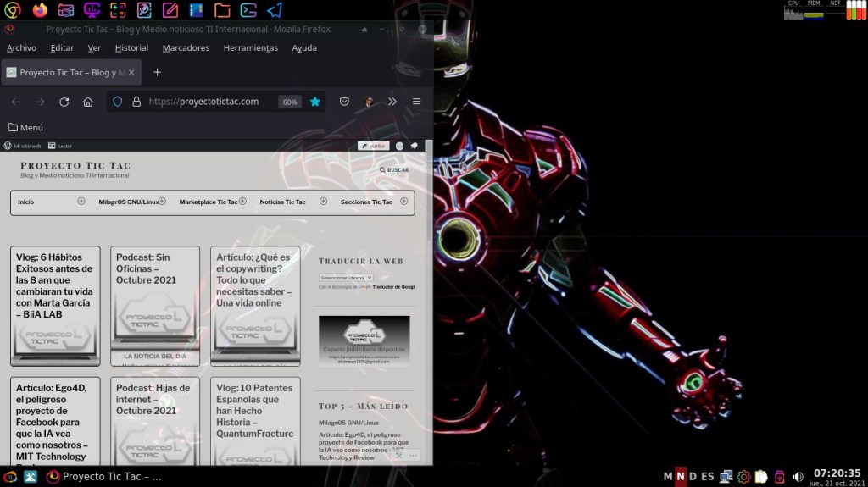
Task: Expand the Secciones Tic Tac submenu plus
Action: click(x=404, y=202)
